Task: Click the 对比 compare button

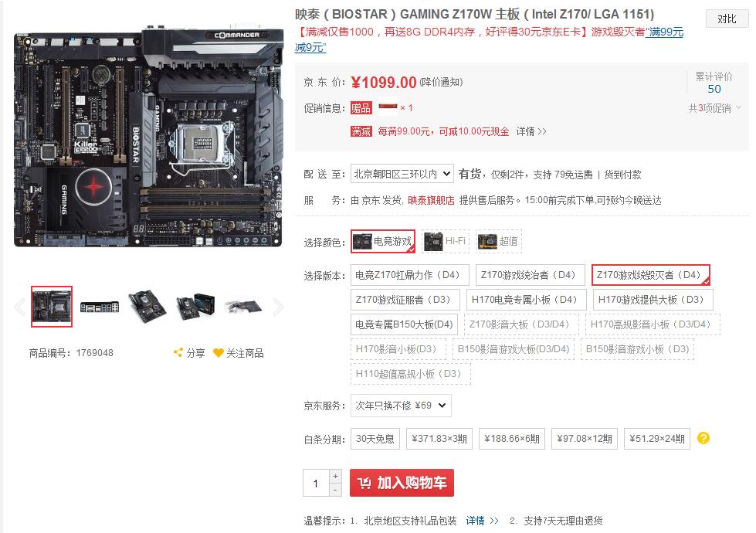Action: [727, 19]
